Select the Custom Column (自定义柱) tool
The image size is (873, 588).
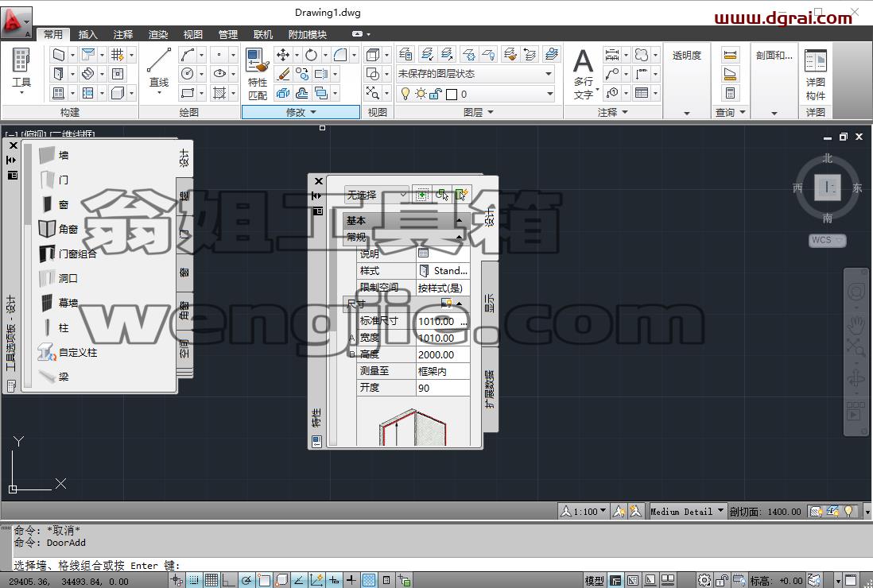point(68,352)
